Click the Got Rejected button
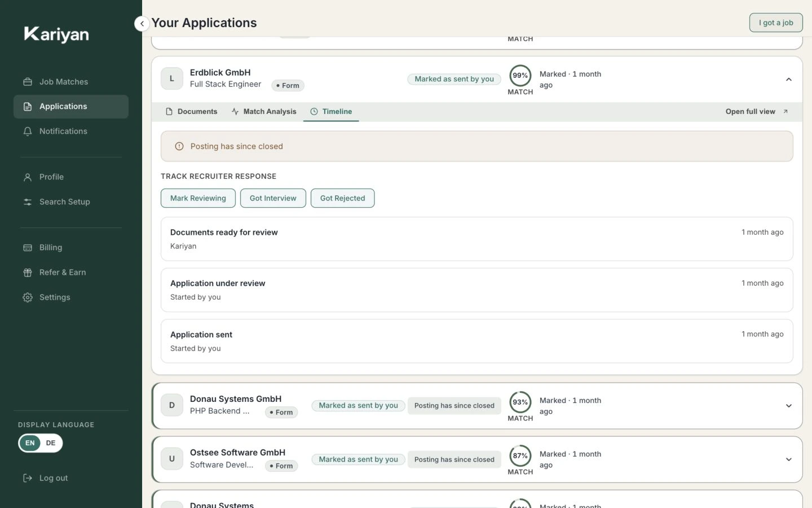This screenshot has height=508, width=812. 342,198
